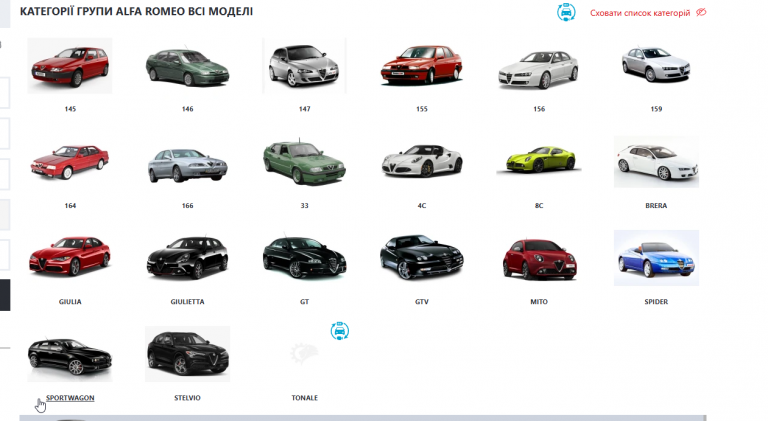Open the red Giulia car image
The height and width of the screenshot is (421, 768).
(70, 258)
